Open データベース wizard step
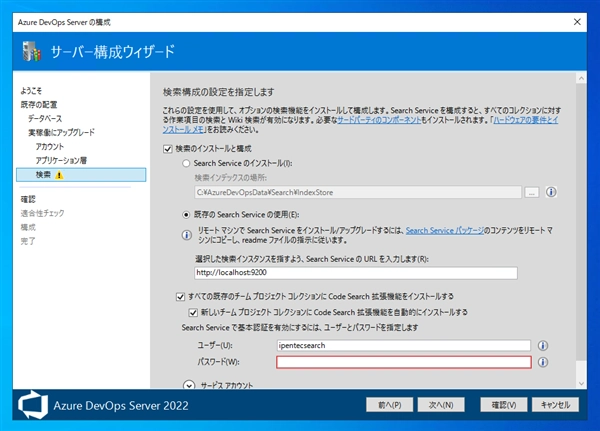The image size is (600, 431). [x=45, y=118]
